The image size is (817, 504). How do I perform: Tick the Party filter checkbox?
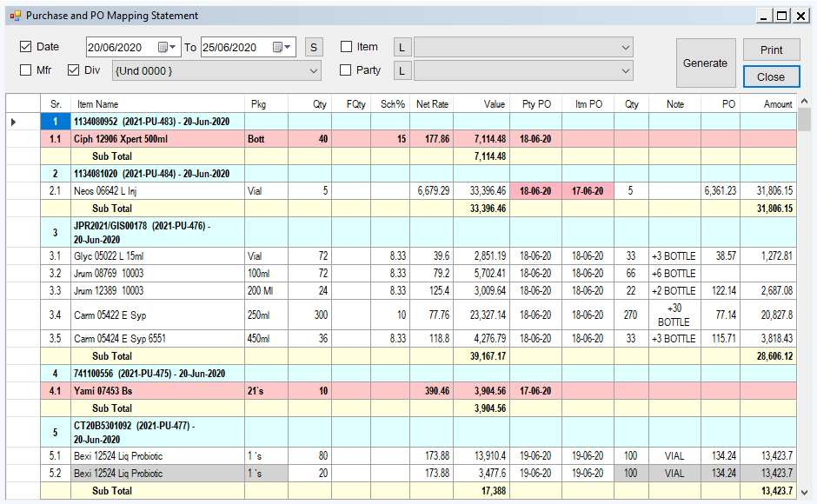coord(347,70)
